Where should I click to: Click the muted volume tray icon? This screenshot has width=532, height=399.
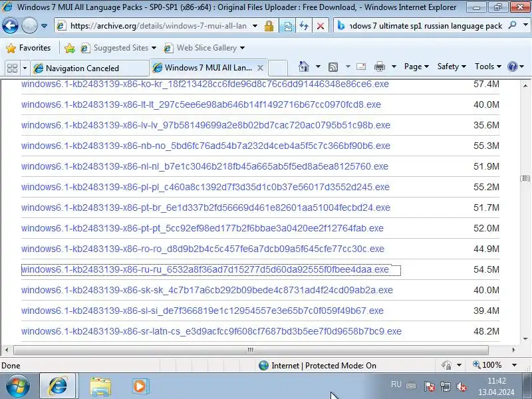pos(462,386)
